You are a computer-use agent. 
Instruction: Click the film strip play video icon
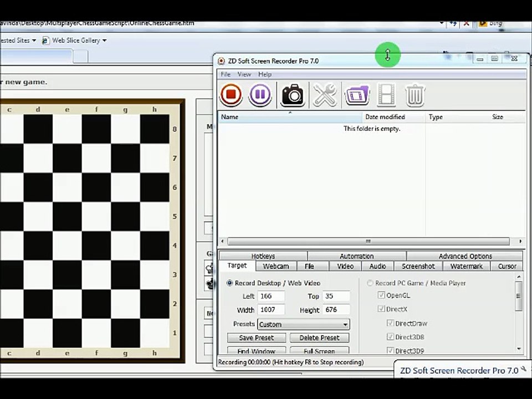tap(386, 95)
